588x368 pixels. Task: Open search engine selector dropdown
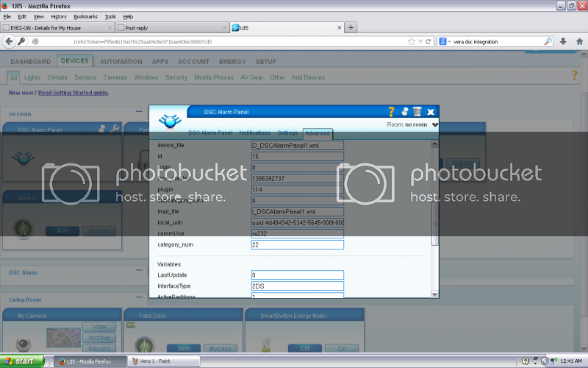coord(445,42)
